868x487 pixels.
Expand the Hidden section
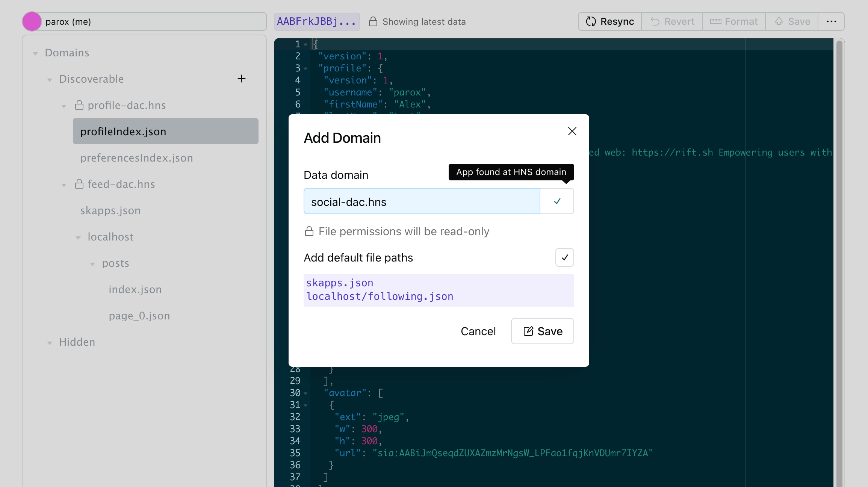click(x=50, y=343)
